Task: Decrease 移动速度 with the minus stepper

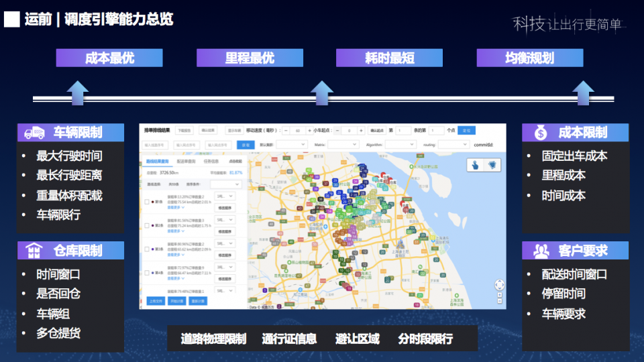Action: [x=286, y=131]
